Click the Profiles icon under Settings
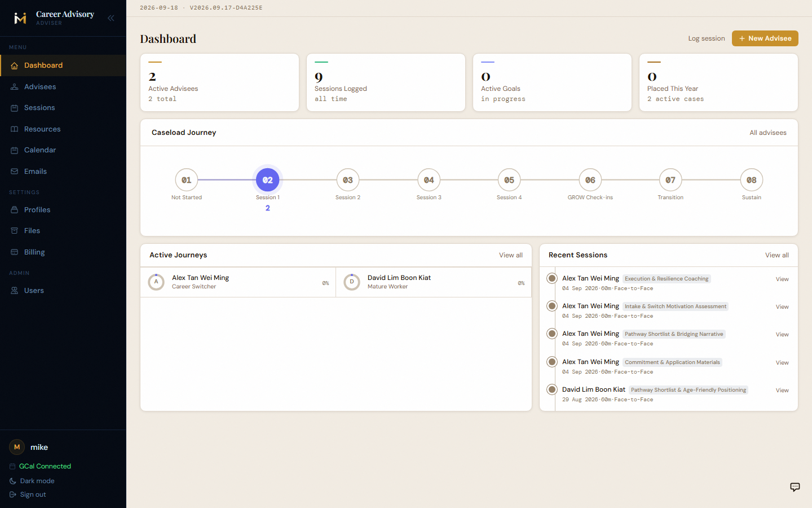Image resolution: width=812 pixels, height=508 pixels. pos(15,210)
